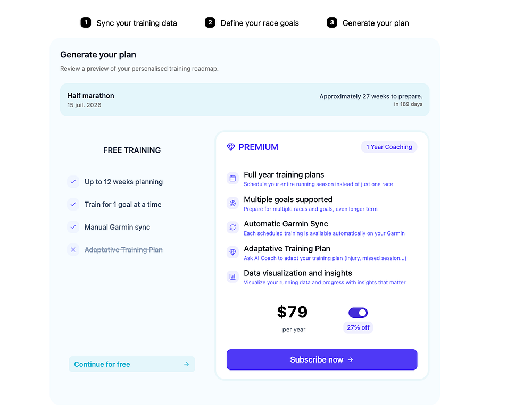
Task: Click the checkmark beside Up to 12 weeks planning
Action: click(73, 182)
